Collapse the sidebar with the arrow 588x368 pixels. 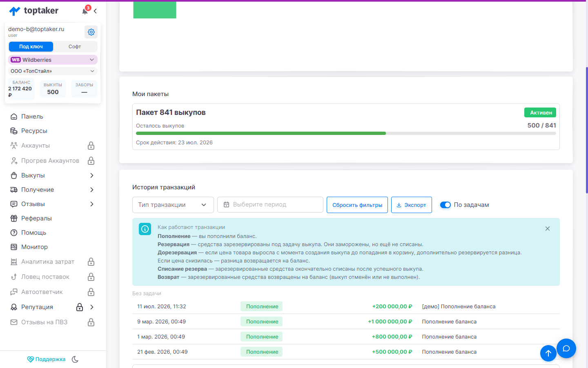tap(95, 11)
